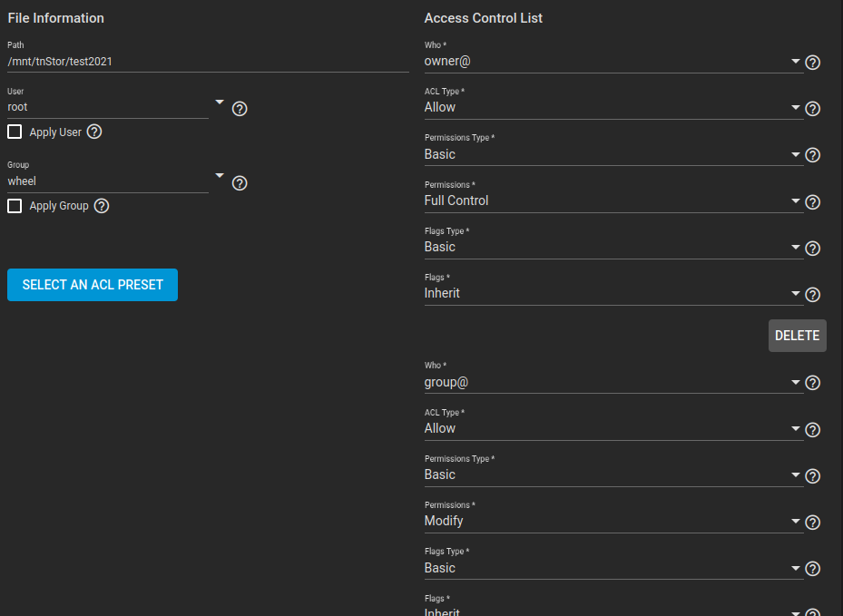
Task: Show help for group@ Who field
Action: pos(812,383)
